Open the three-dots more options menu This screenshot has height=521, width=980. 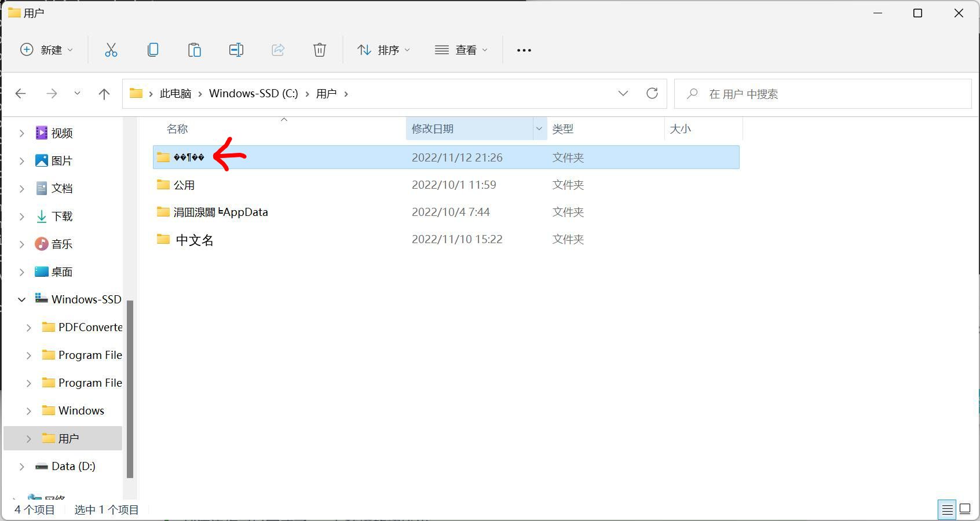point(524,50)
